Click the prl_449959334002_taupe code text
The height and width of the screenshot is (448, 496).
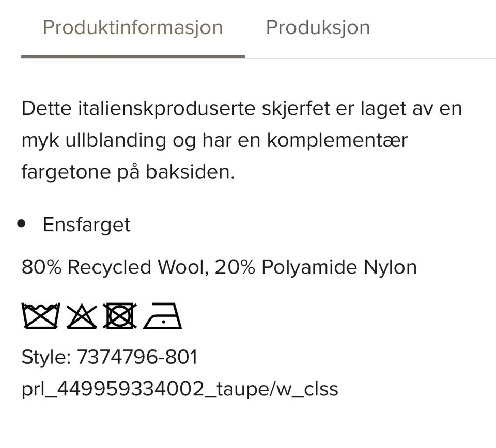click(180, 390)
